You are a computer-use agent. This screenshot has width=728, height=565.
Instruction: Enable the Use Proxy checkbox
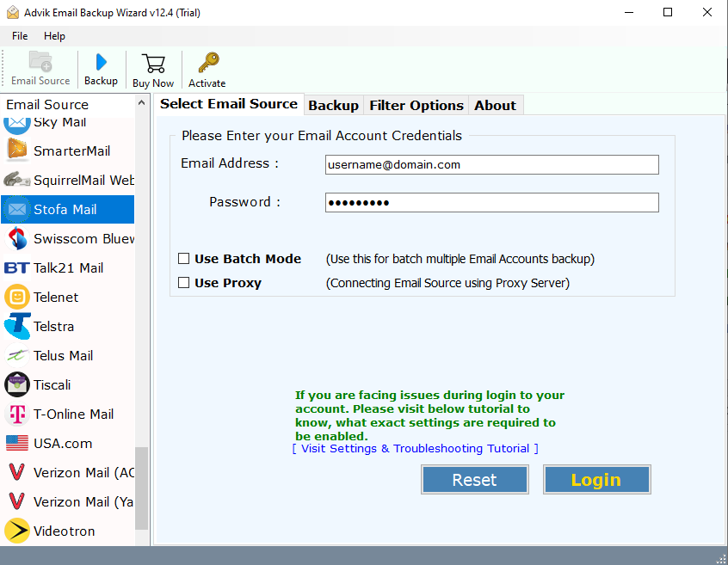click(x=184, y=282)
